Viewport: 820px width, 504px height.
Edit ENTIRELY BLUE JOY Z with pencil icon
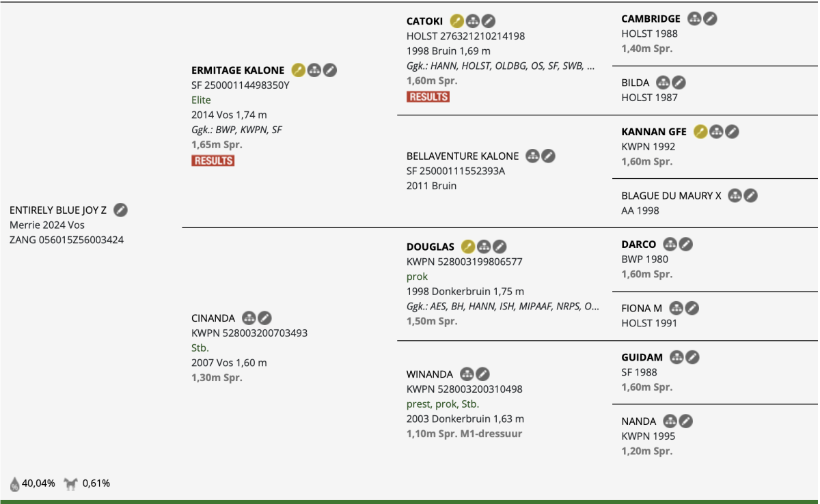pyautogui.click(x=120, y=210)
